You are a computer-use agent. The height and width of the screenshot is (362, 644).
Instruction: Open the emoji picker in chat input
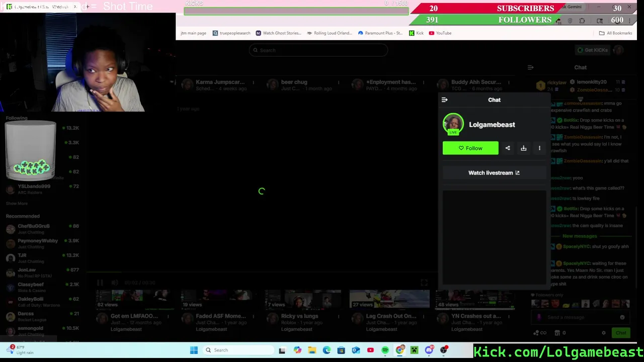622,317
